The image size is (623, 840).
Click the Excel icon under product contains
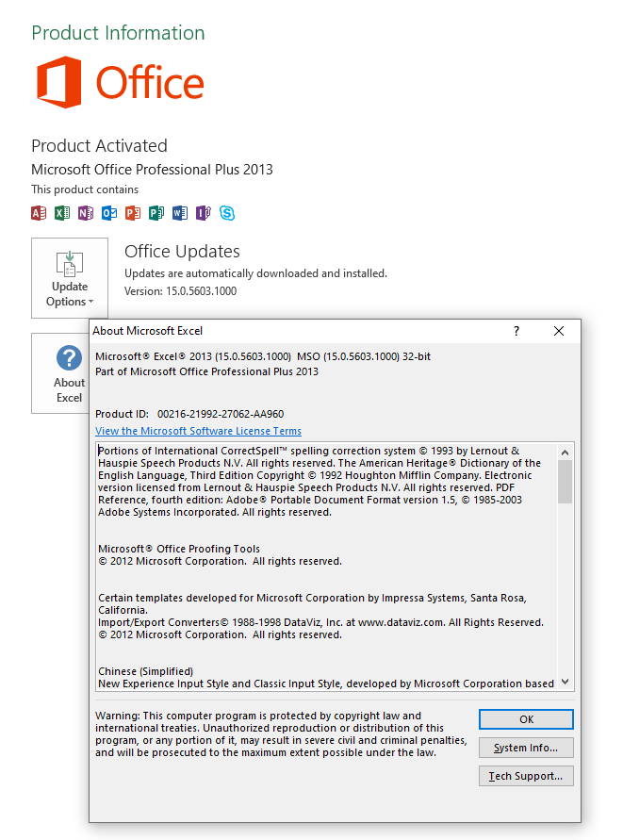tap(62, 213)
